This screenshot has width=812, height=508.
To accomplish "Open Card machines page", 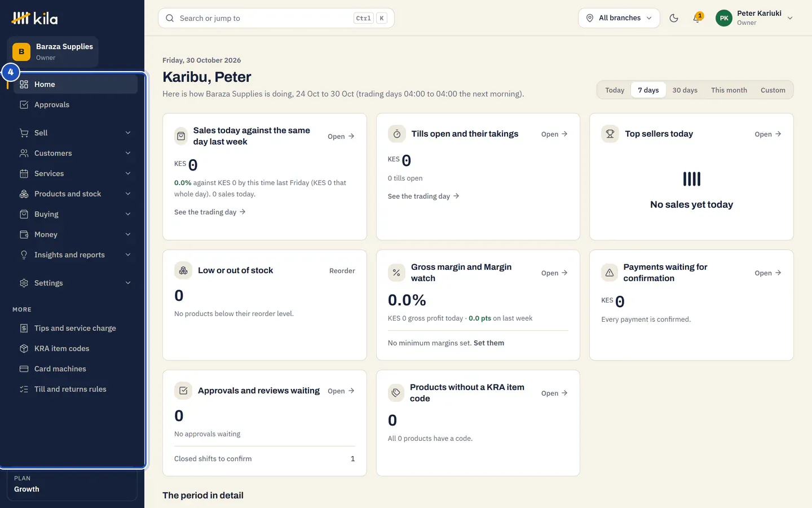I will point(76,369).
